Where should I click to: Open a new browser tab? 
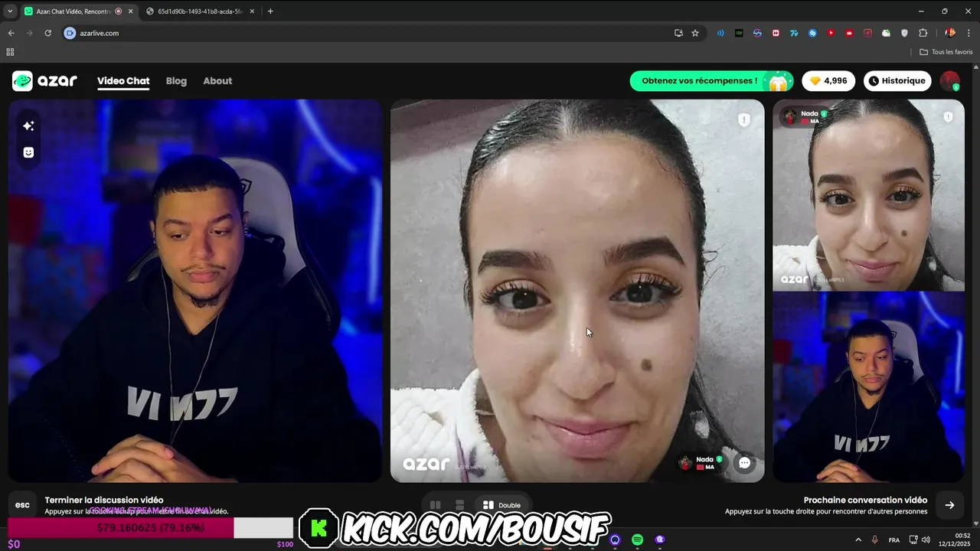click(270, 11)
